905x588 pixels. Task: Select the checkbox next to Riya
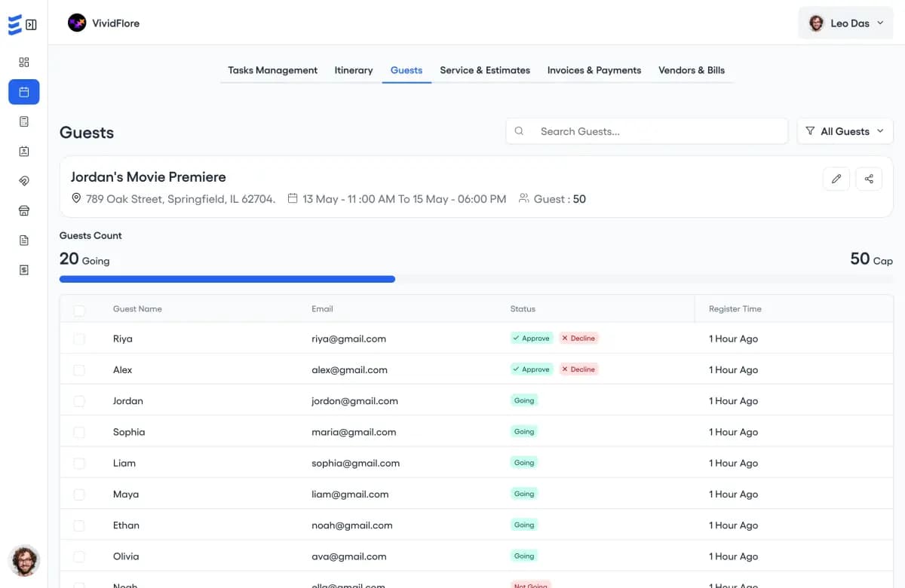coord(80,338)
